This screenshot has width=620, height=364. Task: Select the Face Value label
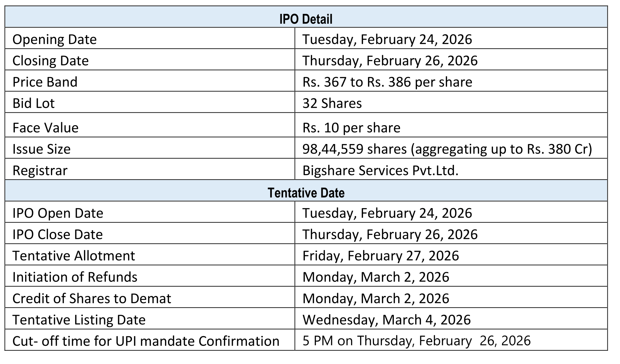46,128
